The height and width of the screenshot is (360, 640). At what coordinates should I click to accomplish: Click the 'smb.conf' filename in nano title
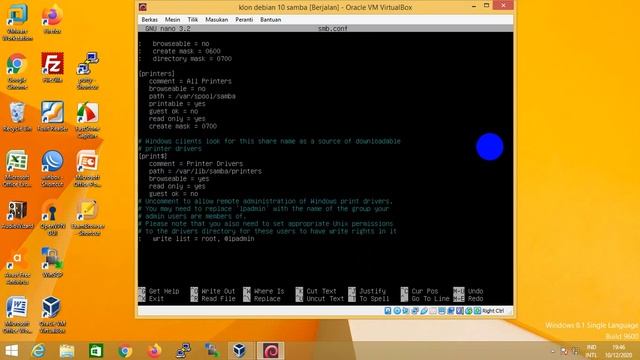333,29
